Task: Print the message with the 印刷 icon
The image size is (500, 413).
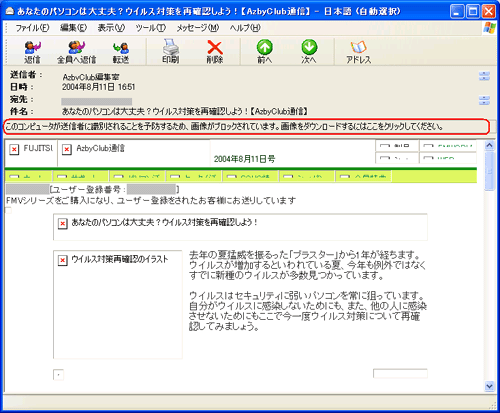Action: 170,52
